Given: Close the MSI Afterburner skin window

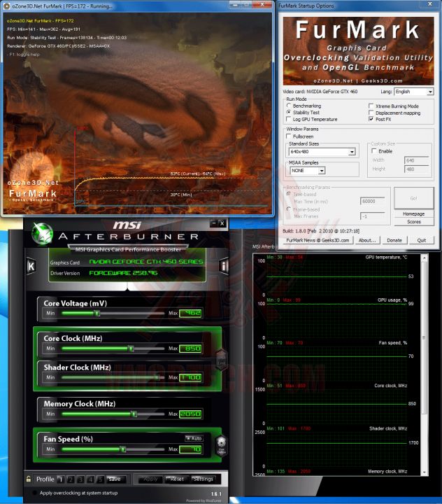Looking at the screenshot, I should (x=222, y=223).
